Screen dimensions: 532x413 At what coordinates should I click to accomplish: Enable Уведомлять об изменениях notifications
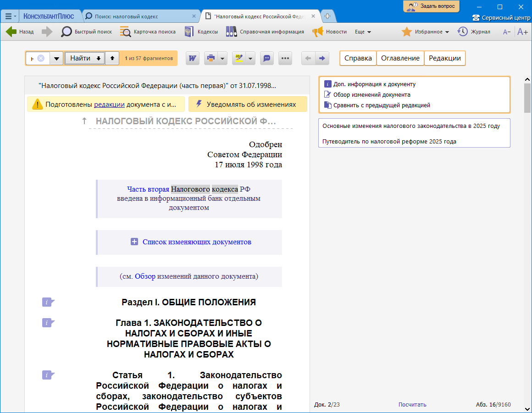[247, 104]
